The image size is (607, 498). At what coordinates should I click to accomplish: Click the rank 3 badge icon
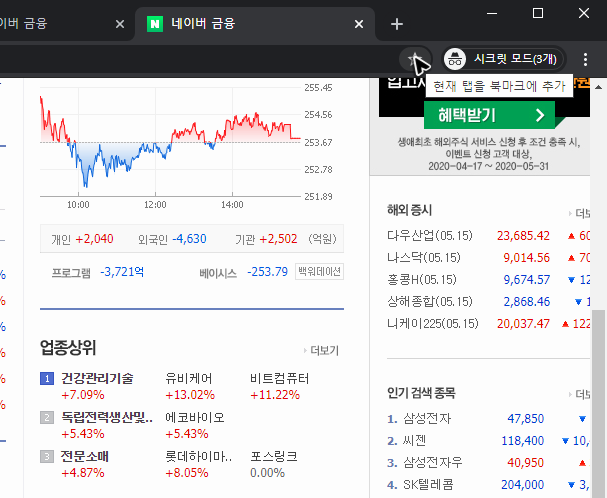47,457
